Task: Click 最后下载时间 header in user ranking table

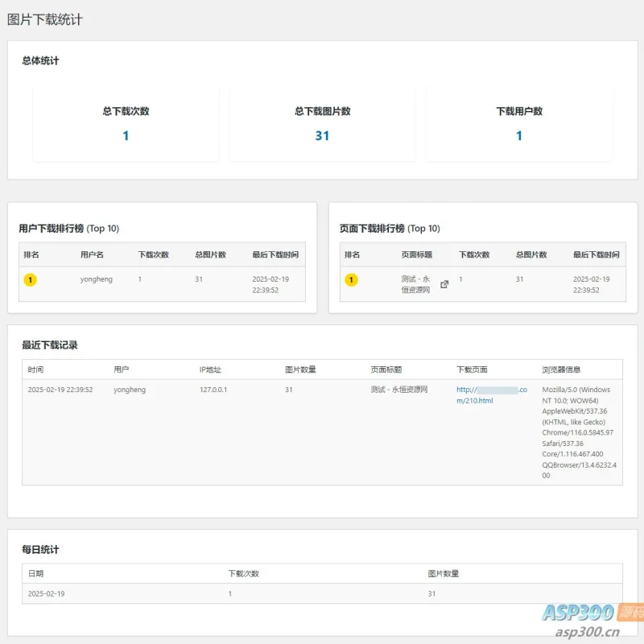Action: (x=275, y=254)
